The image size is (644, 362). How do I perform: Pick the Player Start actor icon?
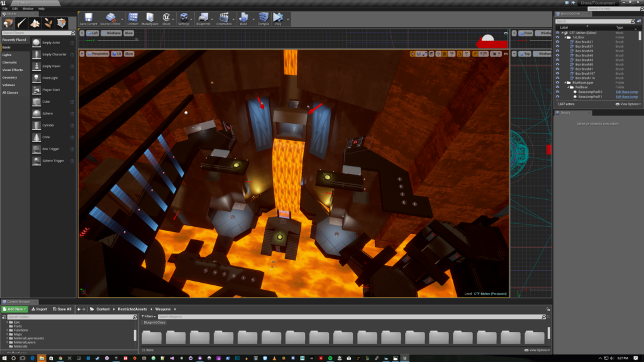[x=36, y=90]
